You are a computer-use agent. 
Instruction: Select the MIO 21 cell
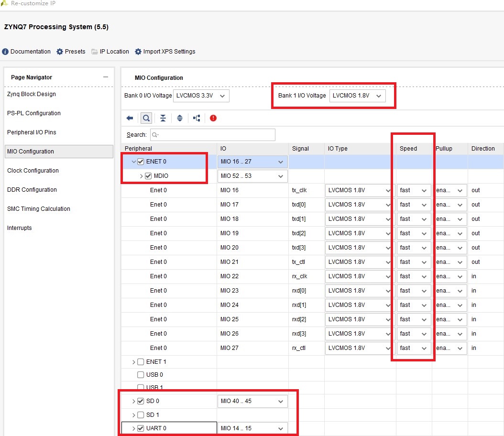coord(252,262)
